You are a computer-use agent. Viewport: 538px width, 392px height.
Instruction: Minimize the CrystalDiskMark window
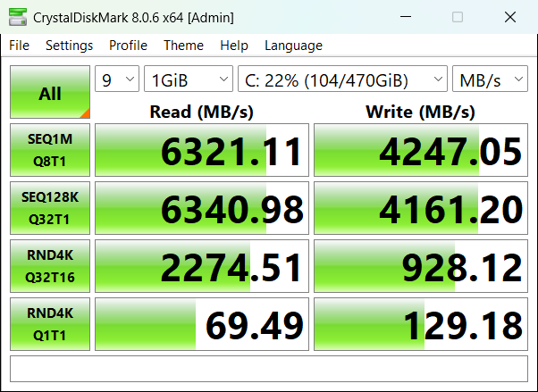click(x=406, y=17)
